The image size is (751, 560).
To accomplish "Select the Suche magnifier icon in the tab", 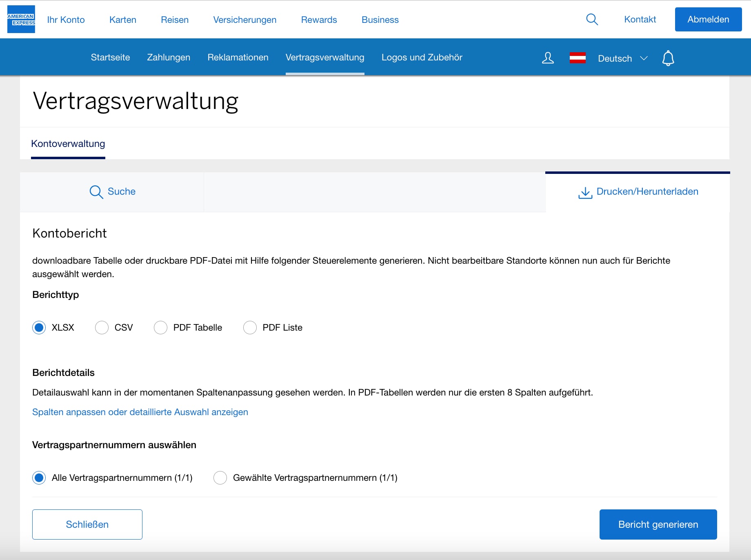I will [x=96, y=191].
